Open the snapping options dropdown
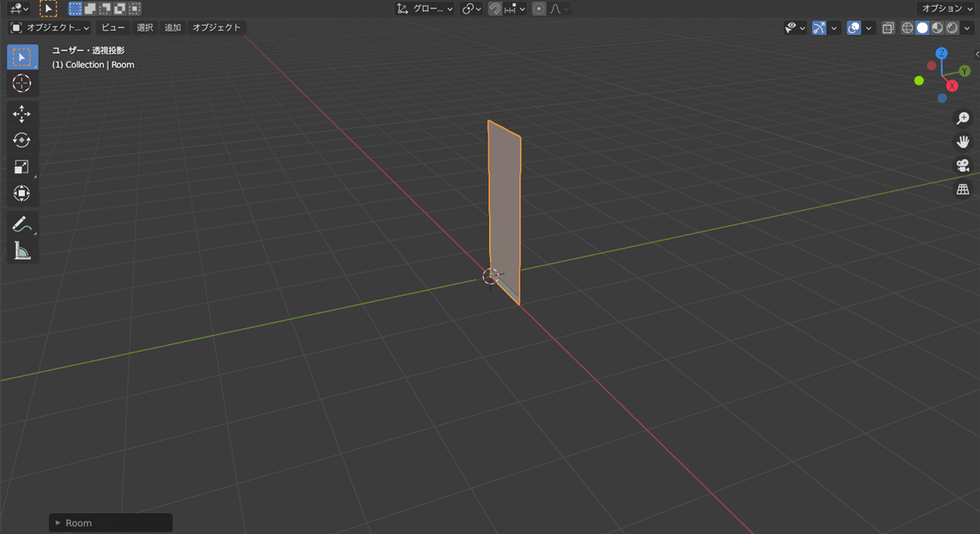 (x=515, y=9)
